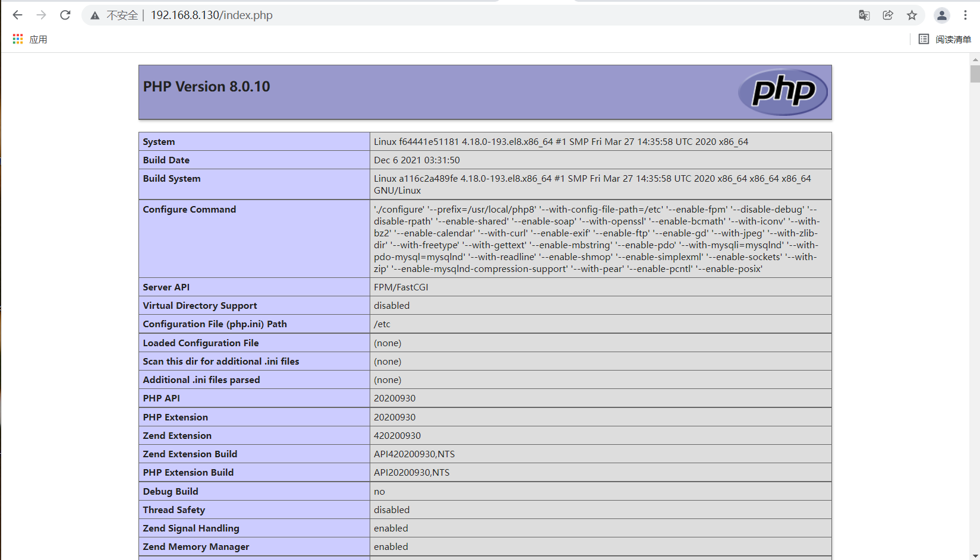Click the PHP Version 8.0.10 heading

(x=206, y=87)
